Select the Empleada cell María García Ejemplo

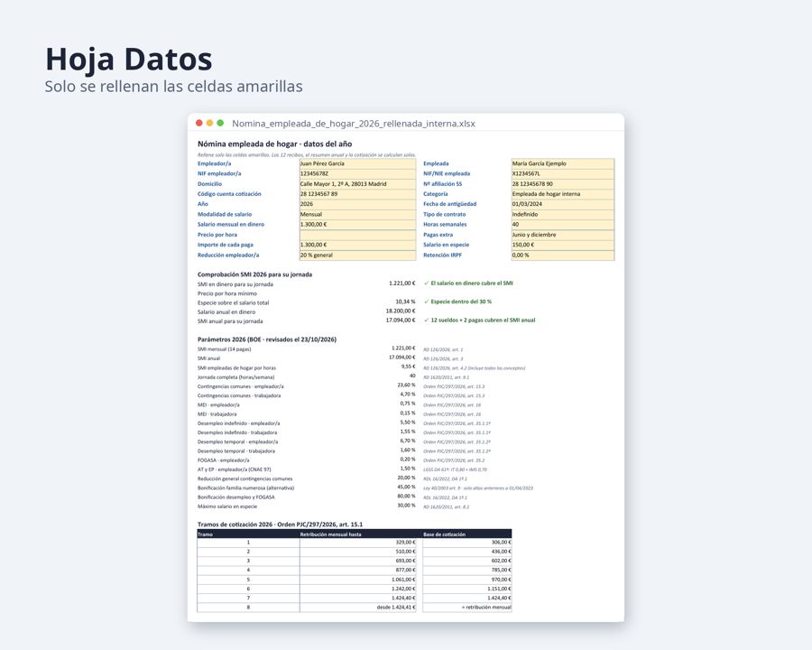562,163
